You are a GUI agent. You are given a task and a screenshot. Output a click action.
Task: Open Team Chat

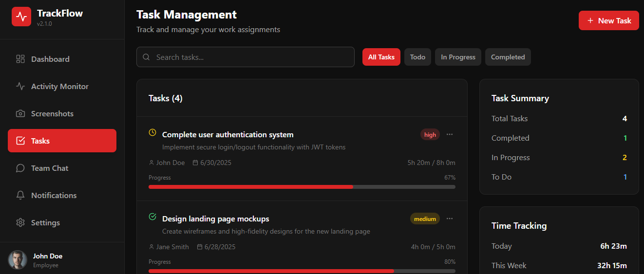pyautogui.click(x=62, y=168)
